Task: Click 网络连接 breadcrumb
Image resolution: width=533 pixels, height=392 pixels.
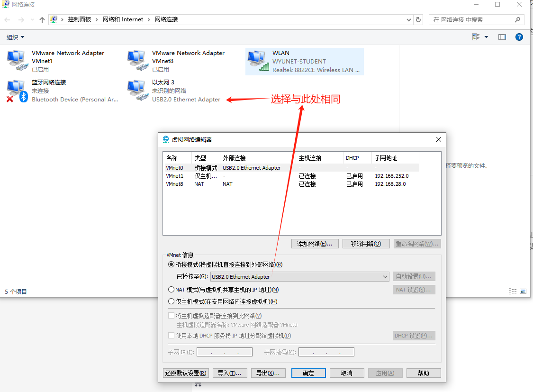Action: [166, 19]
